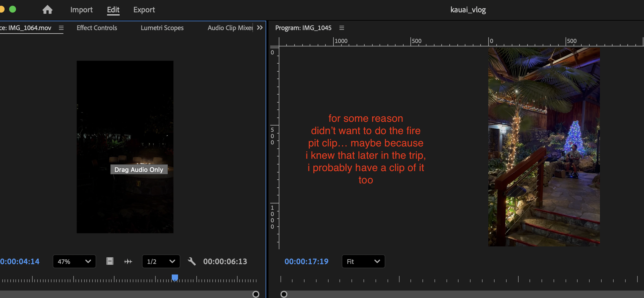Activate the Program: IMG_1045 monitor view
The width and height of the screenshot is (644, 298).
click(303, 28)
